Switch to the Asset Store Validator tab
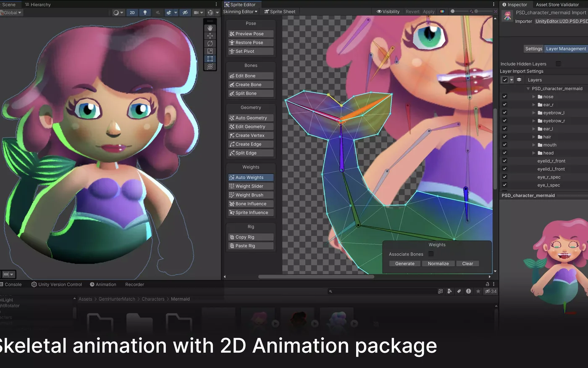 tap(557, 5)
